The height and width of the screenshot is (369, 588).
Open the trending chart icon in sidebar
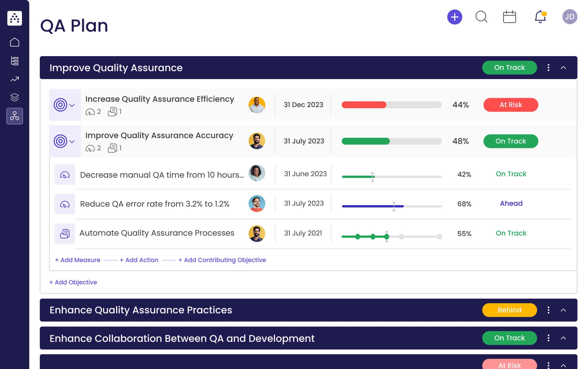(x=15, y=79)
